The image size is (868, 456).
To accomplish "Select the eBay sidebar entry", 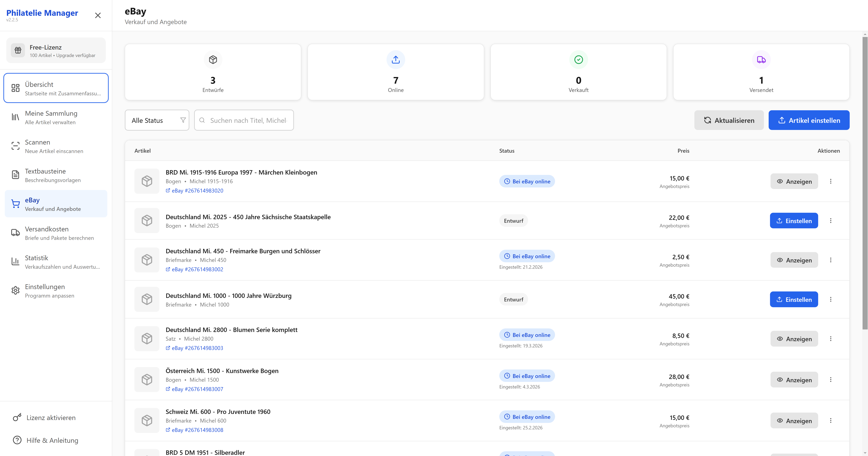I will pos(56,204).
